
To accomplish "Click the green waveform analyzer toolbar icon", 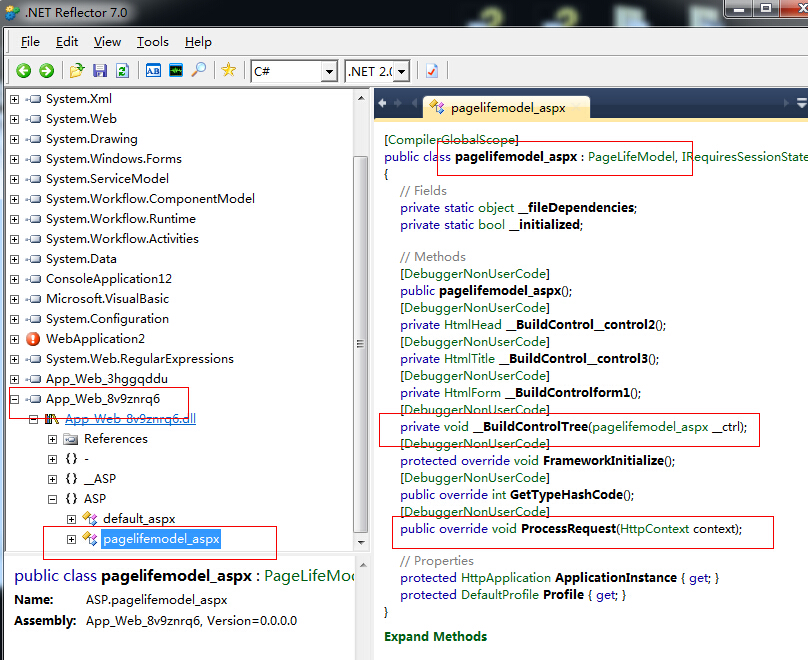I will [x=176, y=70].
